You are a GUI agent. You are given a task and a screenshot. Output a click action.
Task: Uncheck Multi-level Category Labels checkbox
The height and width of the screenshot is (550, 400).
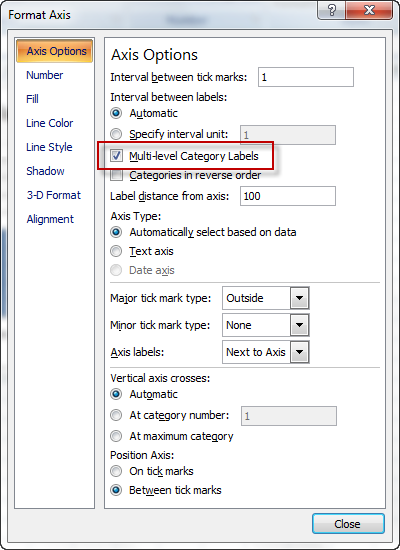[116, 156]
